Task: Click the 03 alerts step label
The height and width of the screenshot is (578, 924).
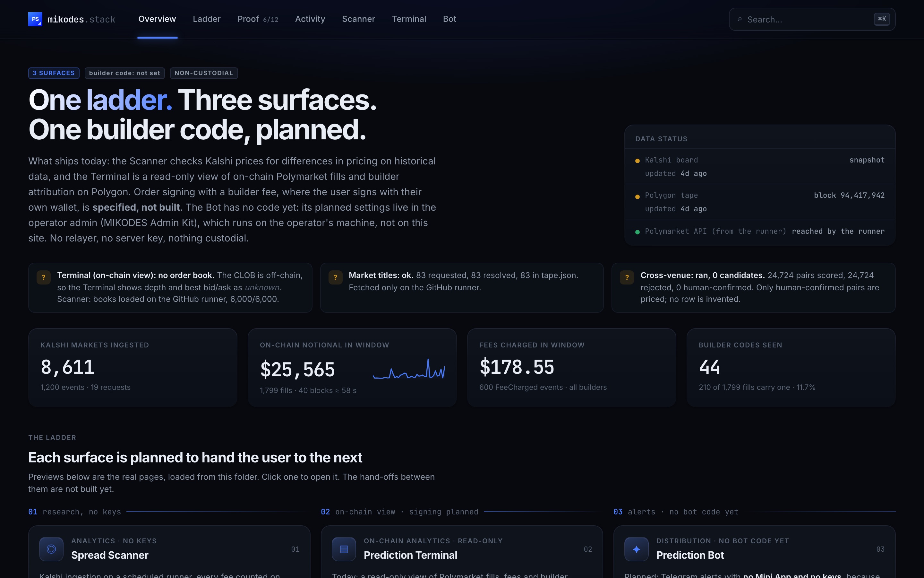Action: 676,512
